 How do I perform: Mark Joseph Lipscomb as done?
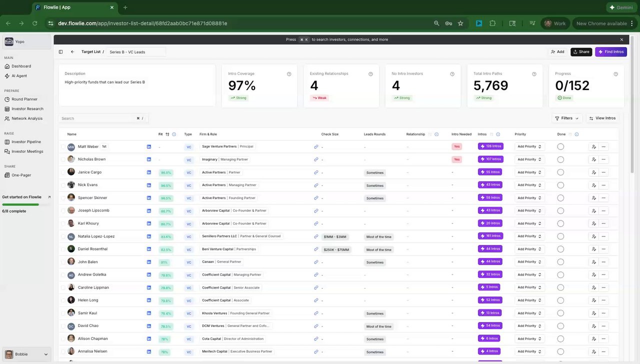pyautogui.click(x=560, y=210)
